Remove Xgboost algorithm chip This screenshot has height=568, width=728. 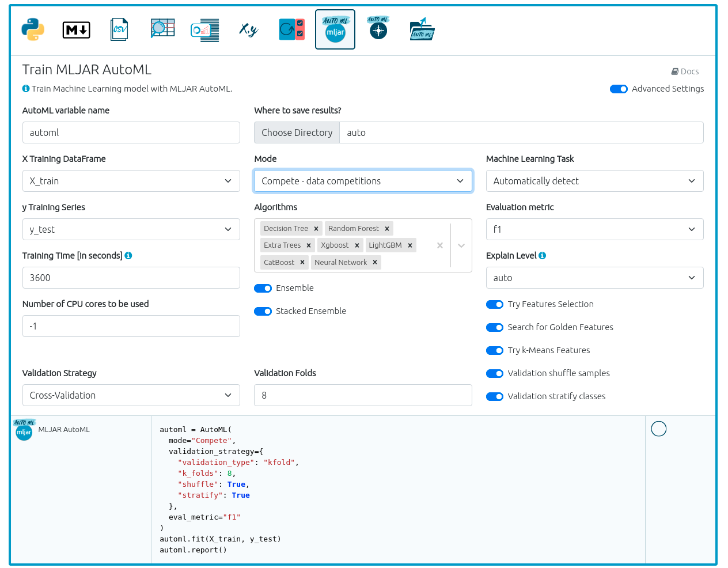[357, 245]
